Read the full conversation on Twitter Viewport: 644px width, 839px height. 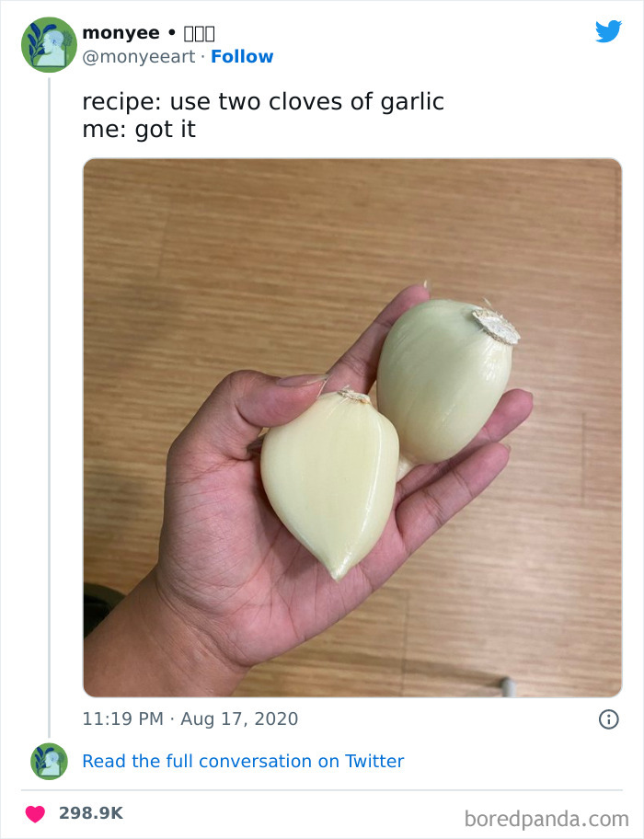243,761
